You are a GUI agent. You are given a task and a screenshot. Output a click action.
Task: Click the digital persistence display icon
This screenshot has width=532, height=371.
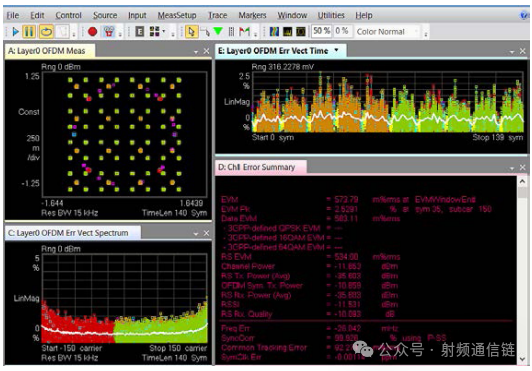click(287, 32)
